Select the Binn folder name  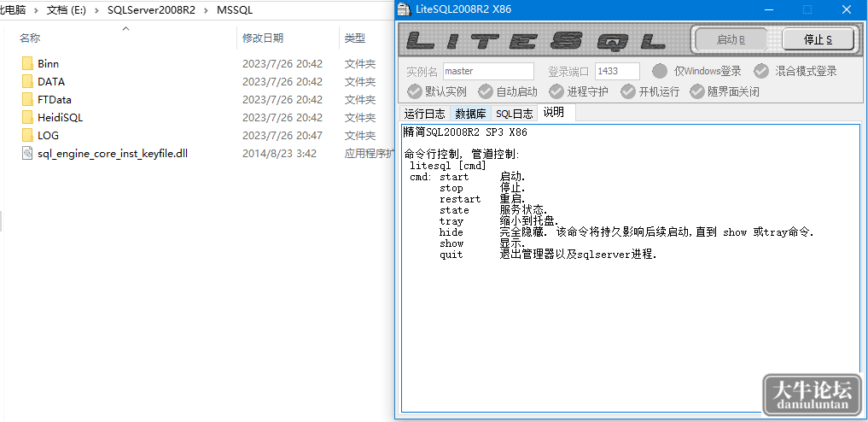tap(48, 64)
